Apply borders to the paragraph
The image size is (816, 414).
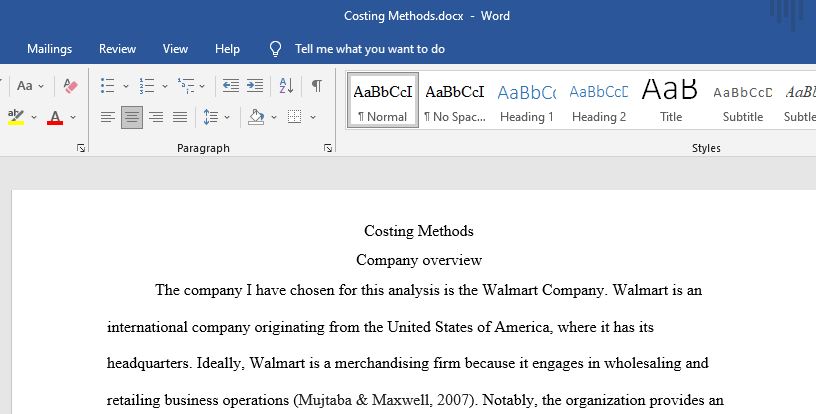[295, 117]
